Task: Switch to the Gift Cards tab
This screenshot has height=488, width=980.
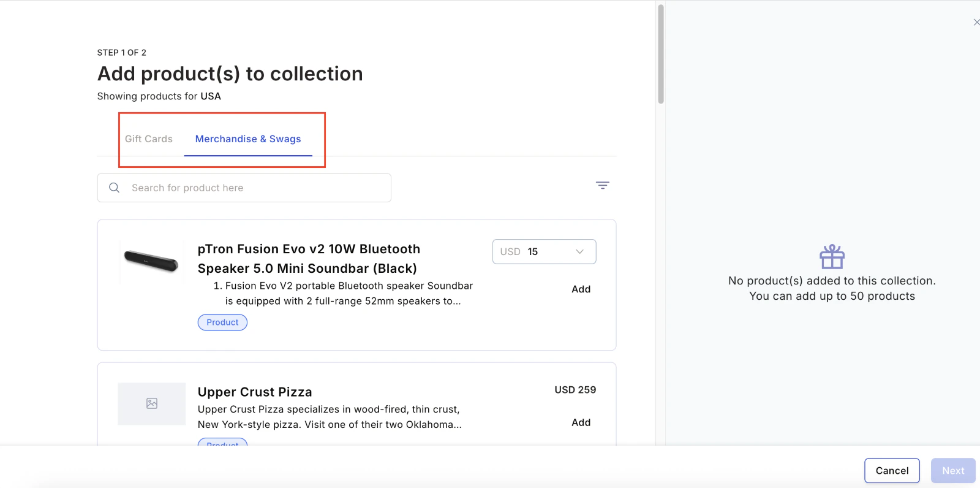Action: [149, 139]
